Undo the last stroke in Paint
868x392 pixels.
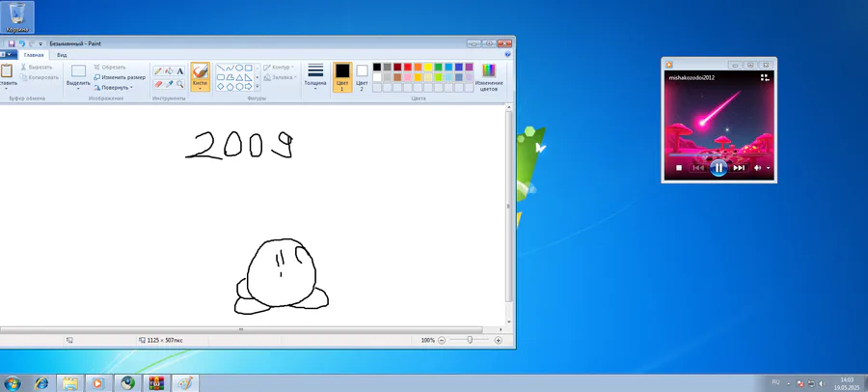[21, 43]
